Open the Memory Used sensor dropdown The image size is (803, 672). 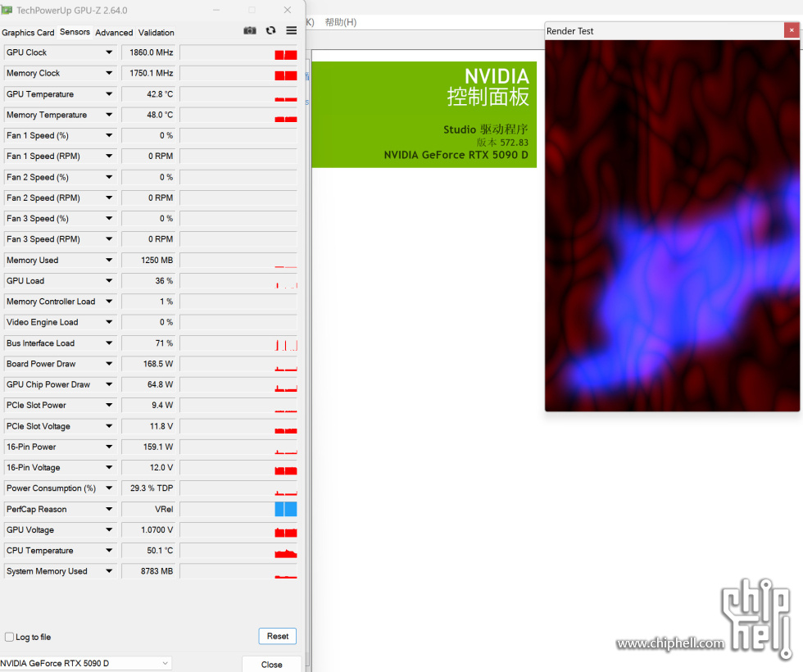(109, 261)
